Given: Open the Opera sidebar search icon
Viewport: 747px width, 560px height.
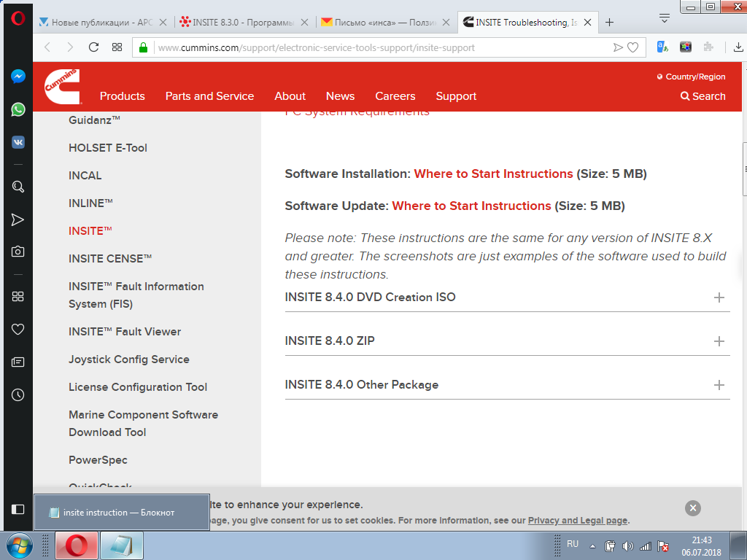Looking at the screenshot, I should pyautogui.click(x=18, y=187).
